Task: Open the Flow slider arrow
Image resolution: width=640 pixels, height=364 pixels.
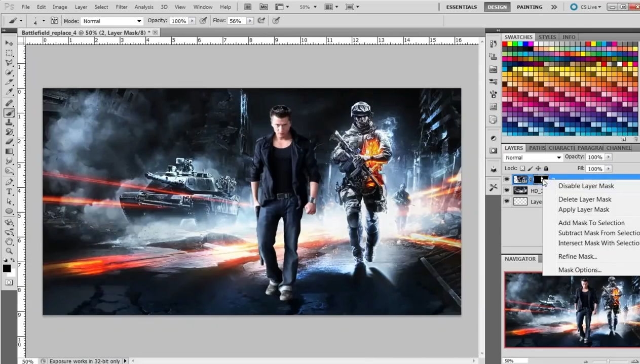Action: [249, 21]
